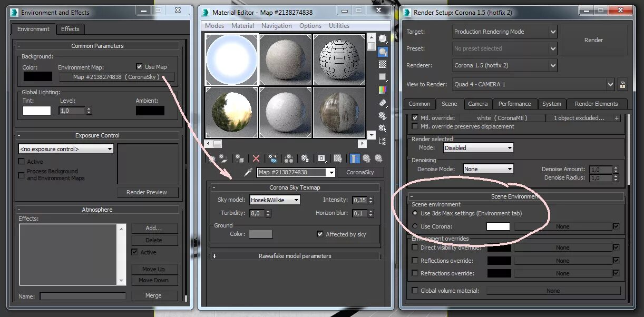Enable Mtl. override preserves displacement checkbox
Viewport: 644px width, 317px height.
tap(415, 126)
